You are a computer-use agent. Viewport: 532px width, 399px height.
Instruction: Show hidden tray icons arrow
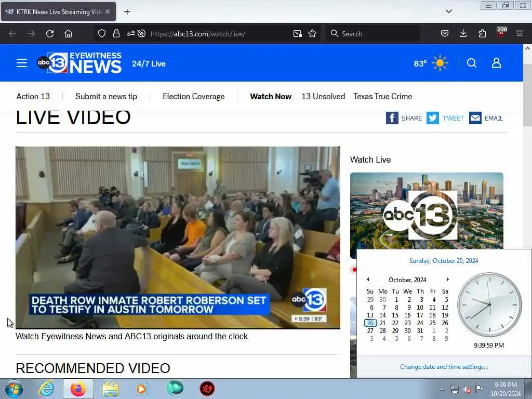click(442, 389)
